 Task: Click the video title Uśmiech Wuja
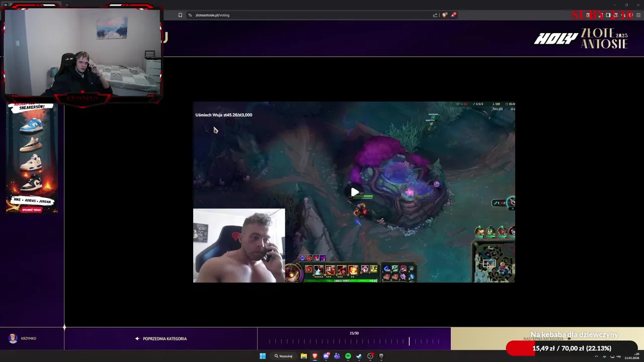click(x=224, y=115)
